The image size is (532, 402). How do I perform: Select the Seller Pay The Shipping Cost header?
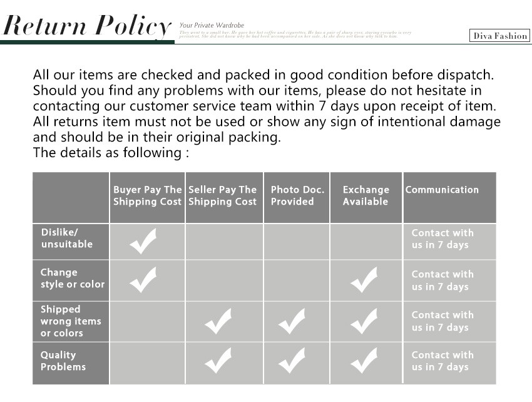[x=223, y=195]
